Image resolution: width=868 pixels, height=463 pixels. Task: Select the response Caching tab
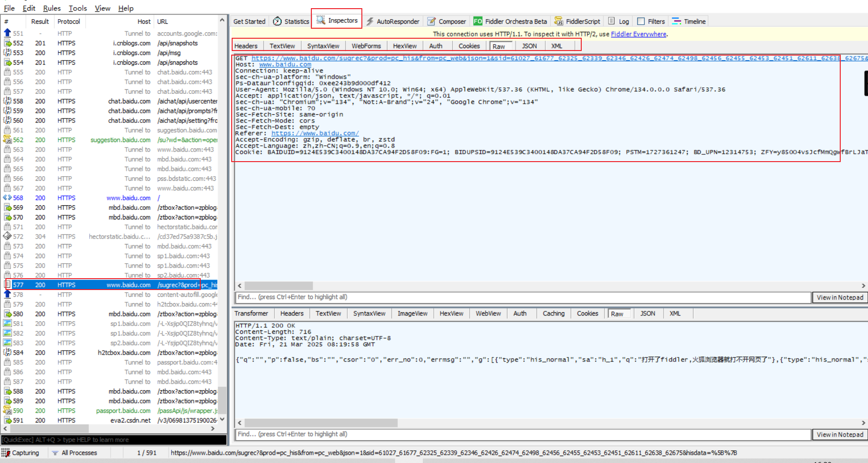[553, 313]
